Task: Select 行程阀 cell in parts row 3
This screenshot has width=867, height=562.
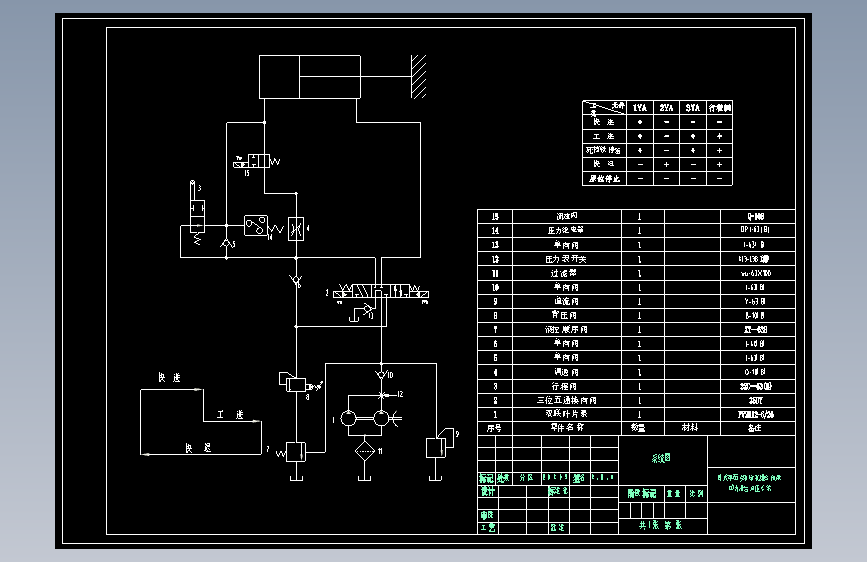Action: tap(567, 386)
